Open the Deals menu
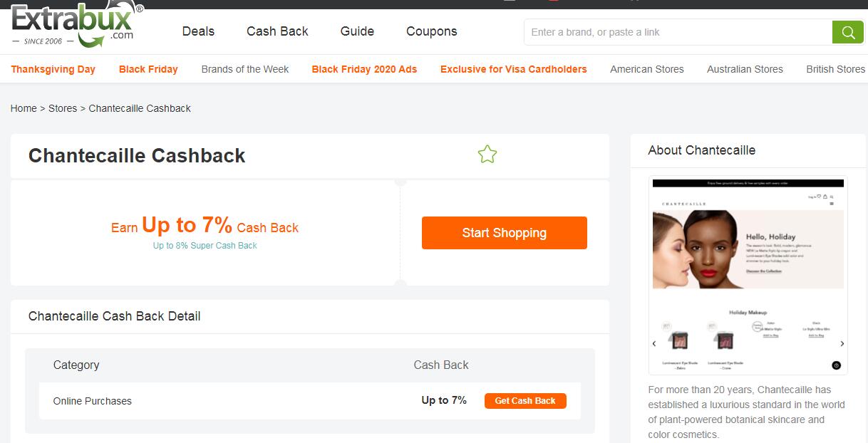Viewport: 868px width, 443px height. pyautogui.click(x=198, y=31)
